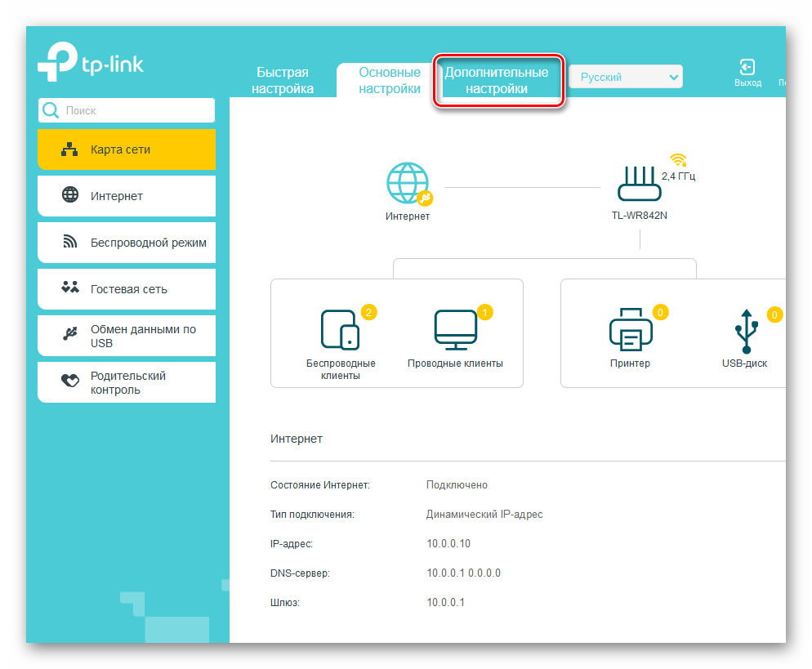
Task: Open Гостевая сеть menu item
Action: [127, 289]
